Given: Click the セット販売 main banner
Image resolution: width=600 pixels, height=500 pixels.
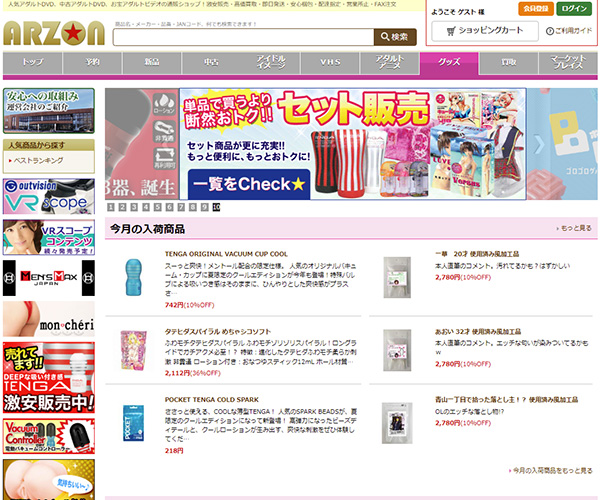Looking at the screenshot, I should point(353,144).
